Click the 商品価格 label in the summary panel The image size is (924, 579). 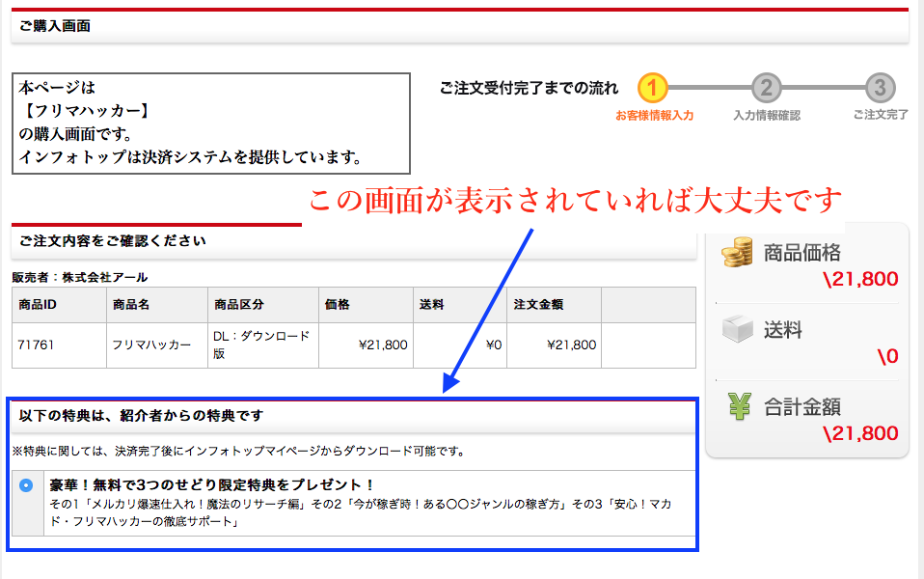tap(802, 253)
